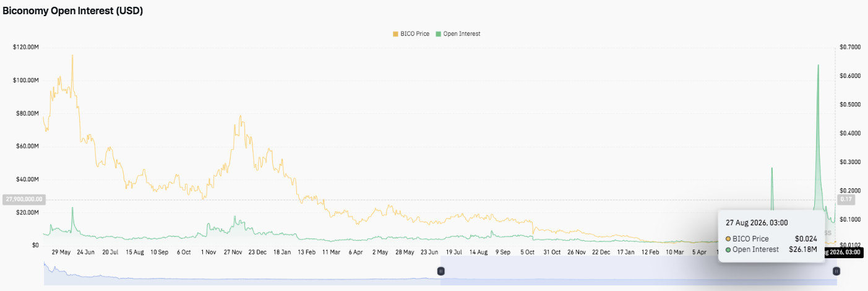
Task: Click the $0.6000 right axis label
Action: pyautogui.click(x=849, y=76)
